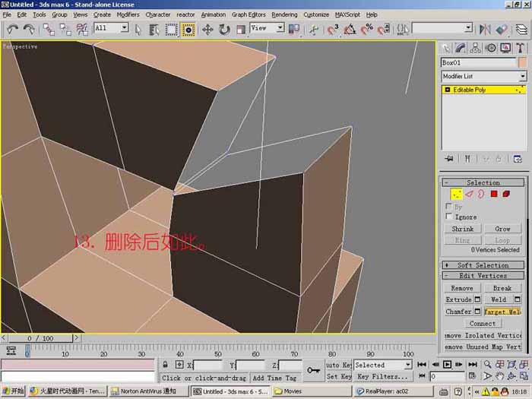Viewport: 532px width, 399px height.
Task: Switch to Polygon sub-object level
Action: click(x=494, y=194)
